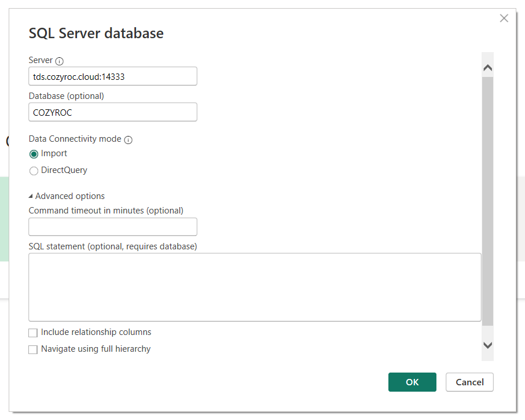Click the info icon next to Server

(x=61, y=60)
